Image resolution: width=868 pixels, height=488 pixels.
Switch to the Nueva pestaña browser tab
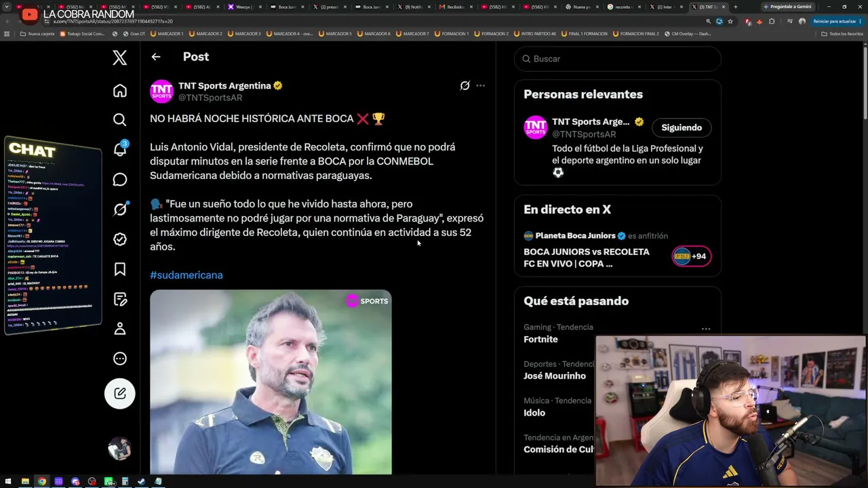(583, 7)
